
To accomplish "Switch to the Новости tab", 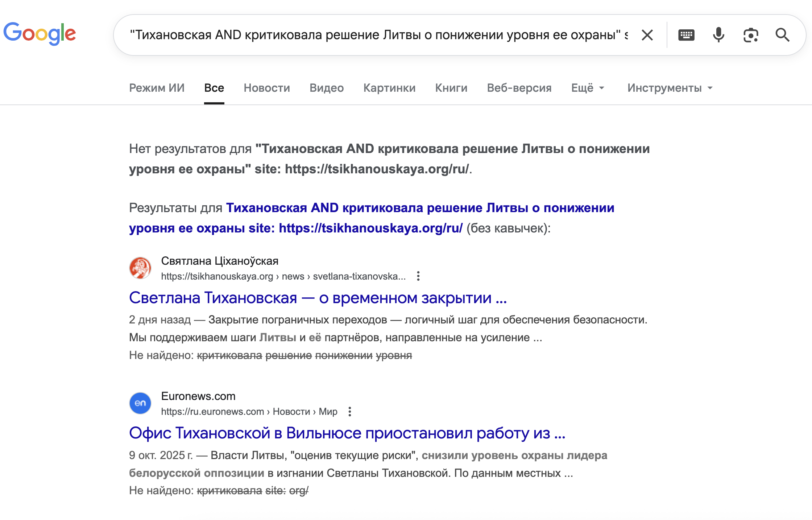I will coord(267,87).
